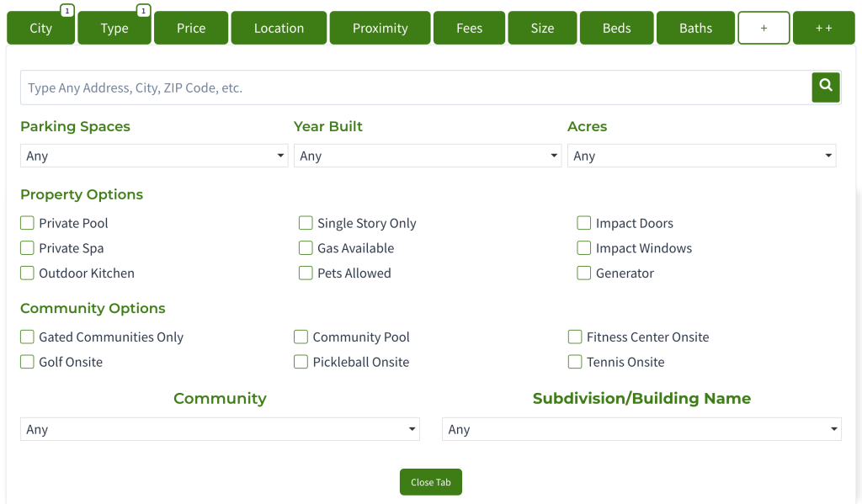862x504 pixels.
Task: Select the Pickleball Onsite checkbox
Action: coord(301,362)
